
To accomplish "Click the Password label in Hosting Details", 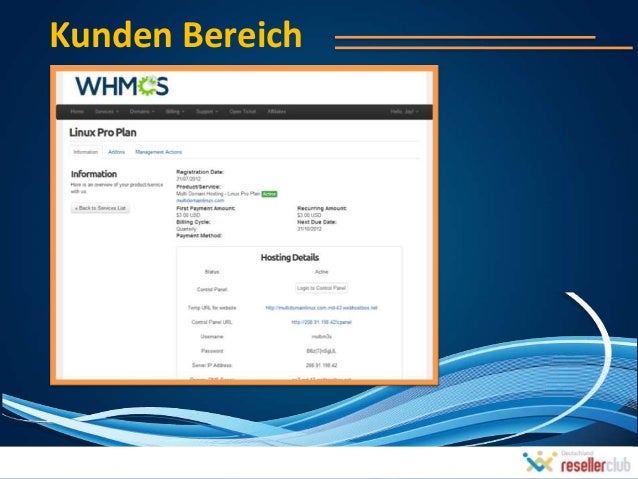I will tap(212, 351).
